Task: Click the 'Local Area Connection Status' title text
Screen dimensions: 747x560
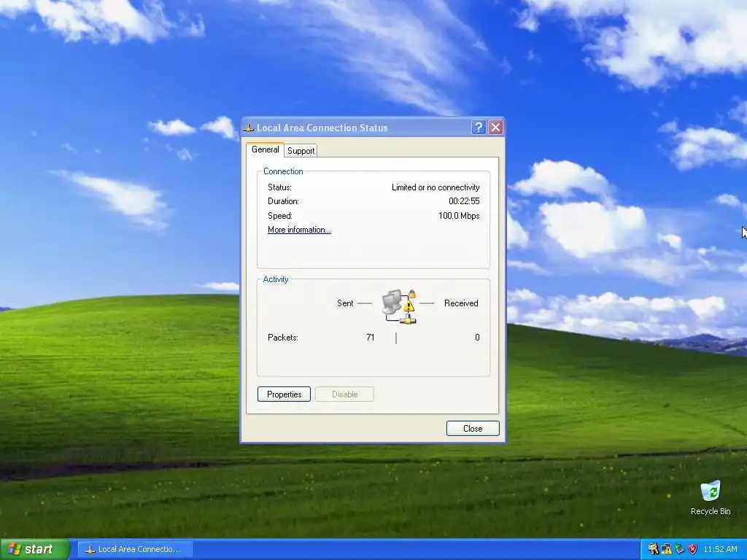Action: point(322,128)
